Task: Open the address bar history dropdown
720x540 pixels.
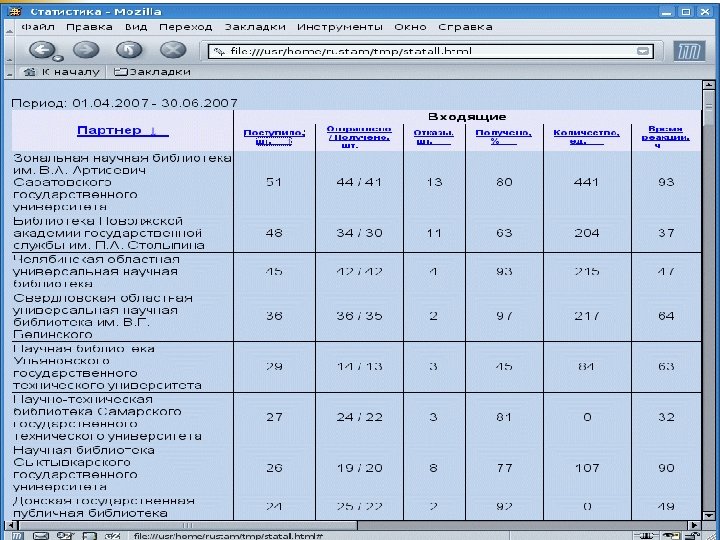Action: 645,51
